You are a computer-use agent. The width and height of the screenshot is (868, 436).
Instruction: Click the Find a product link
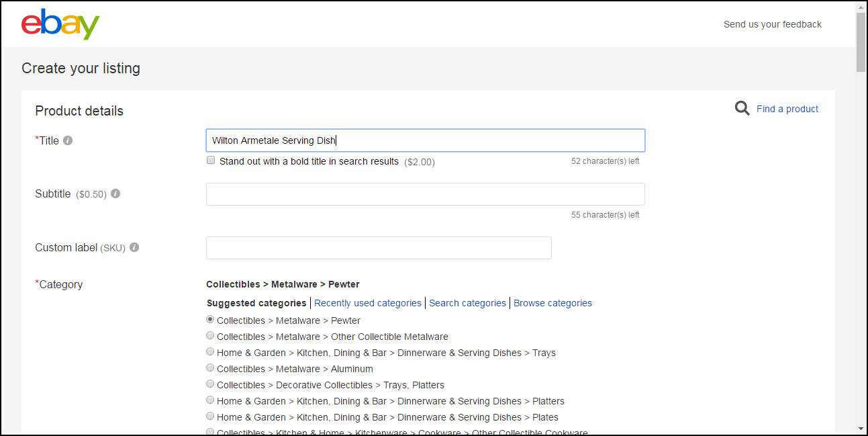tap(787, 108)
